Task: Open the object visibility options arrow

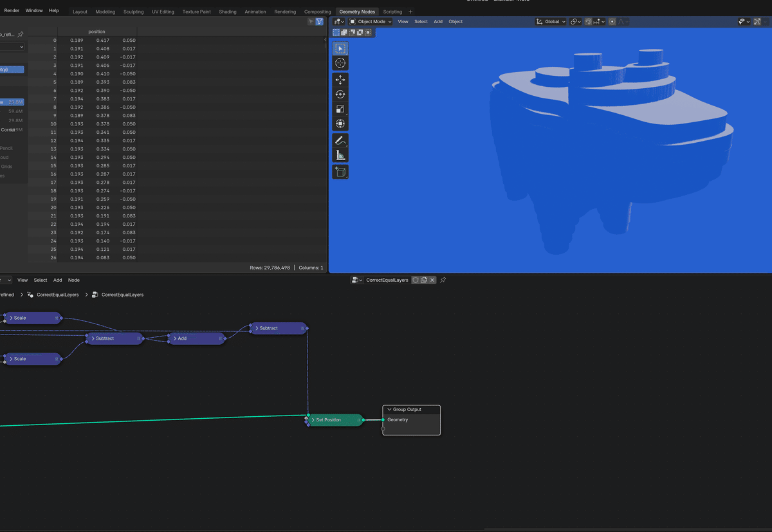Action: [x=749, y=22]
